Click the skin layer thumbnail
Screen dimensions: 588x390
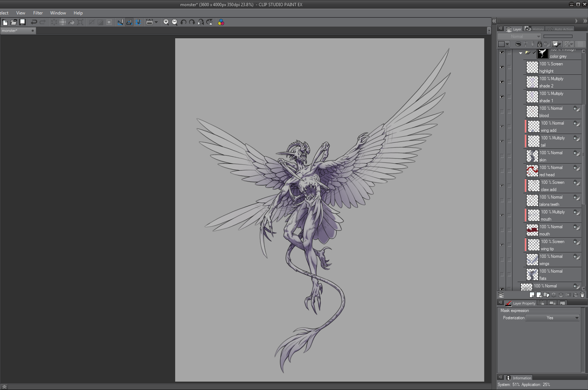532,156
